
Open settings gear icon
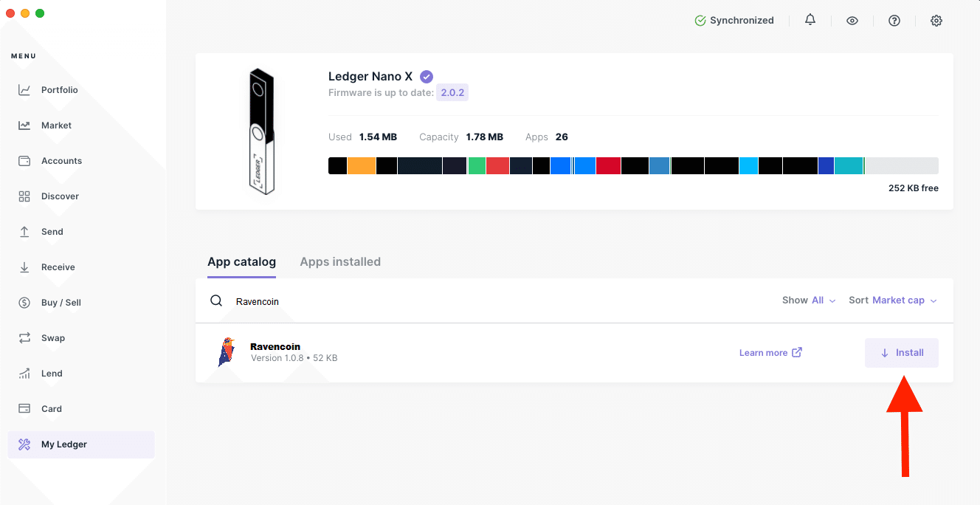[936, 21]
